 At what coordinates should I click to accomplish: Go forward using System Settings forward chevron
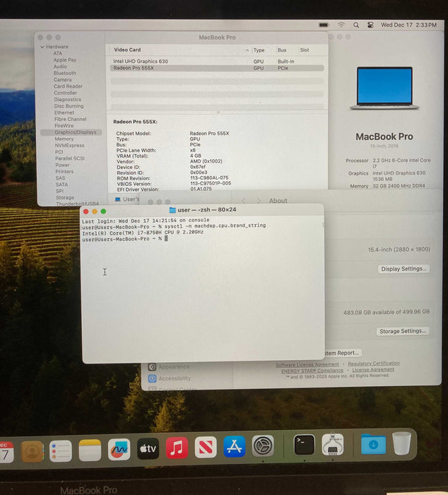click(259, 201)
